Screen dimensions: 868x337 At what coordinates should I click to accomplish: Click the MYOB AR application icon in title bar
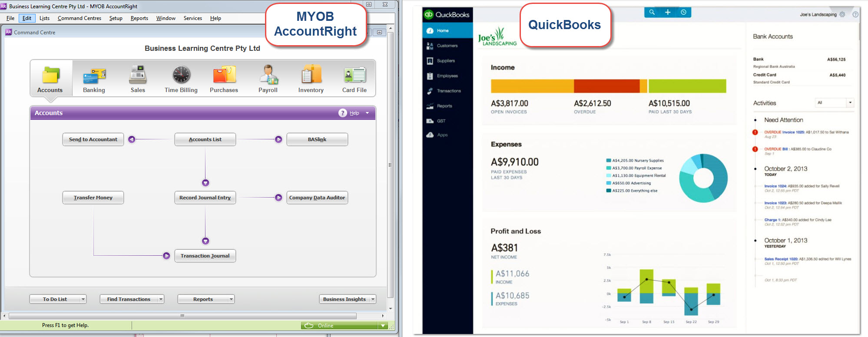(4, 6)
